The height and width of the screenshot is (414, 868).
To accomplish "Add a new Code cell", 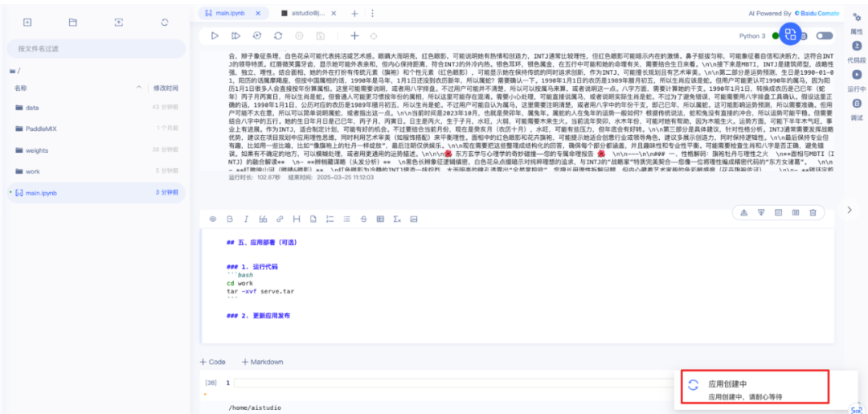I will 212,362.
